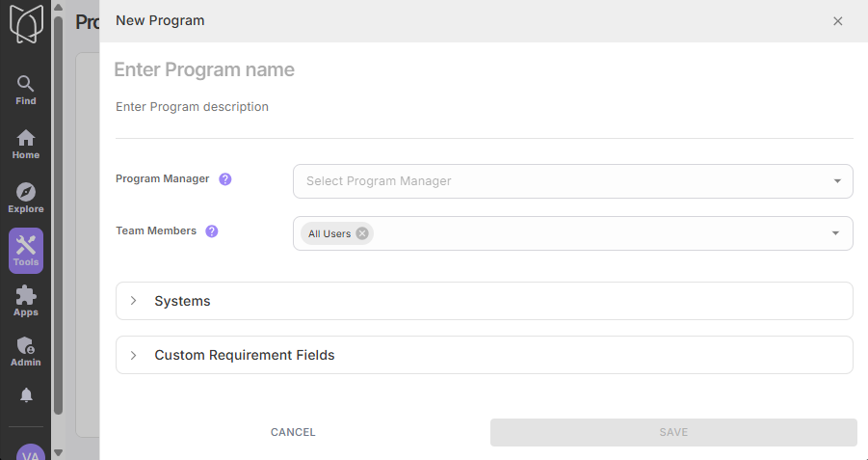Click the Save button

[673, 432]
